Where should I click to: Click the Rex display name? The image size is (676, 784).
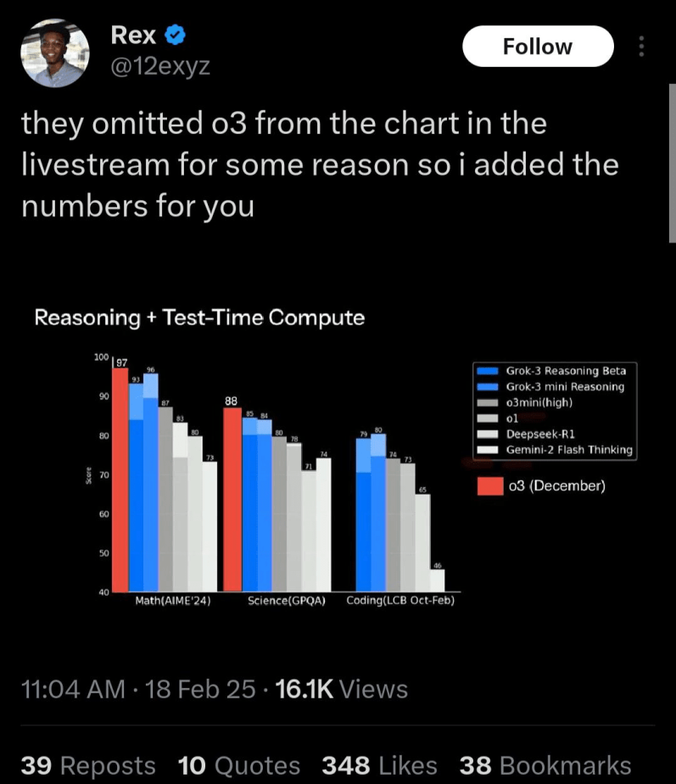click(133, 36)
